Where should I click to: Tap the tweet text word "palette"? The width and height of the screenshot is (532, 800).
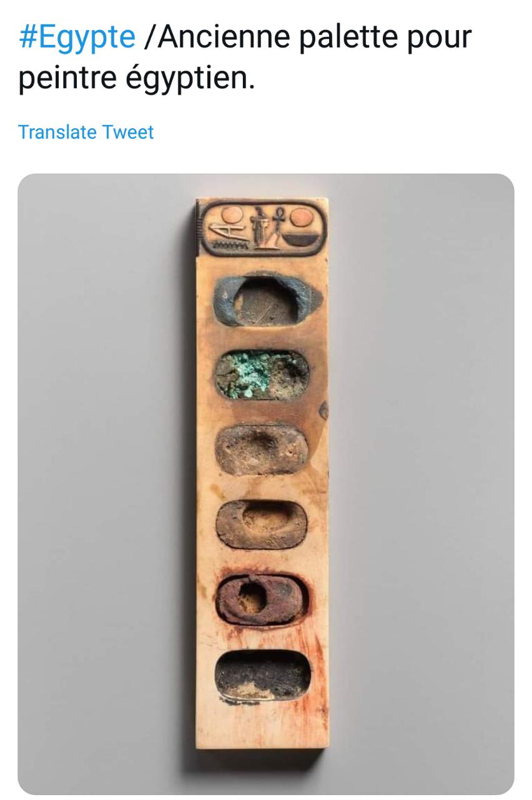tap(346, 37)
